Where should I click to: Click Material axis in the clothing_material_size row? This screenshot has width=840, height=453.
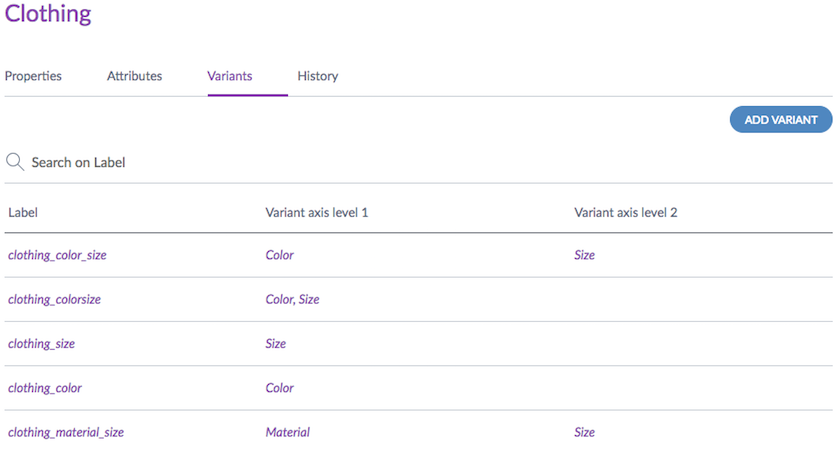[287, 432]
